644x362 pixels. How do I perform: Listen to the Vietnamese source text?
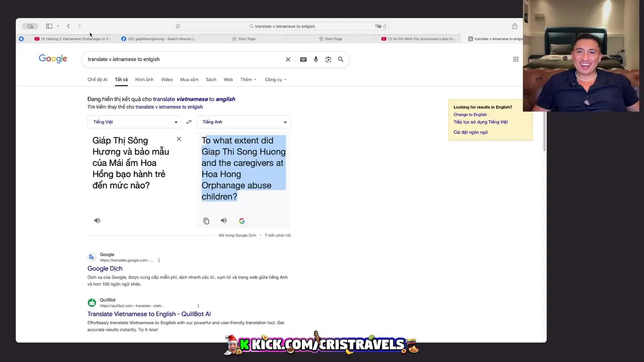tap(97, 220)
